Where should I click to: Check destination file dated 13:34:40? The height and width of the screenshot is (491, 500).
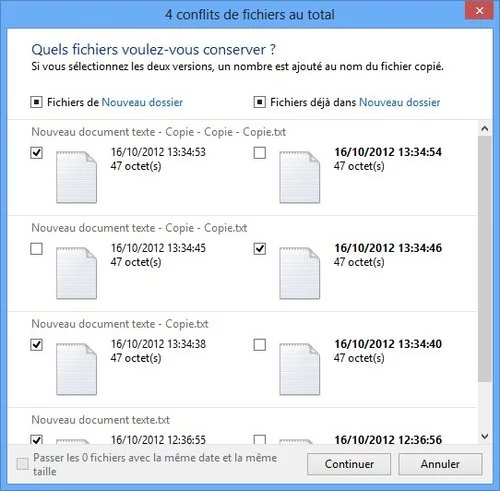(x=260, y=345)
